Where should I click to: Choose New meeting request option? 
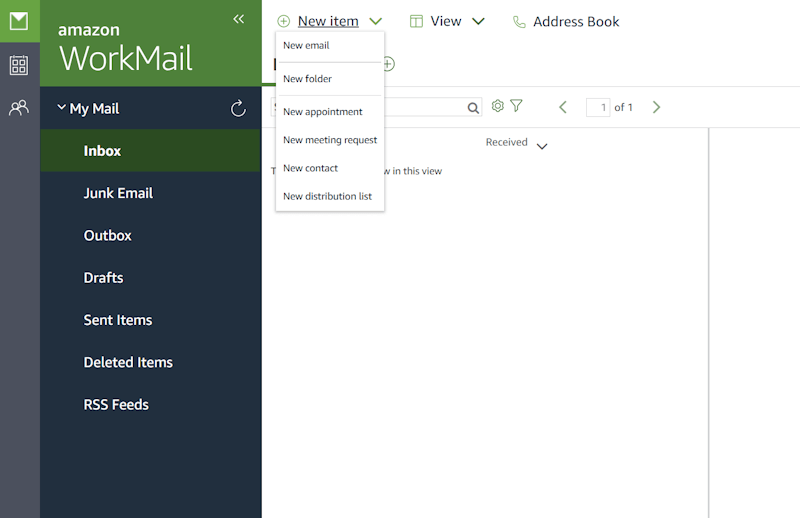click(x=330, y=140)
